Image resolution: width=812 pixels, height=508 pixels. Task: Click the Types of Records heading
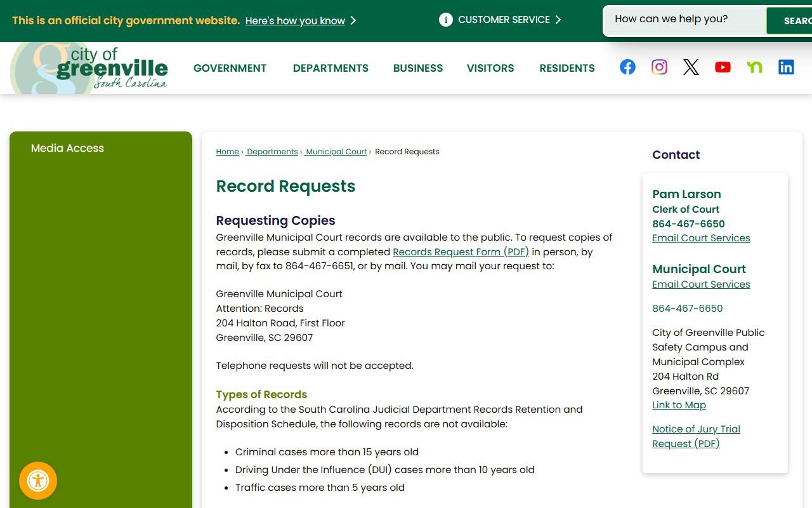(x=261, y=394)
